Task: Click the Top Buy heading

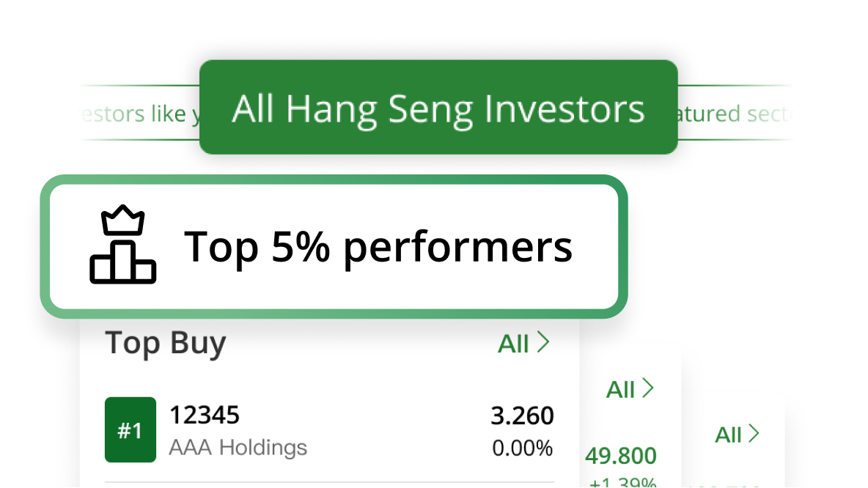Action: (x=166, y=343)
